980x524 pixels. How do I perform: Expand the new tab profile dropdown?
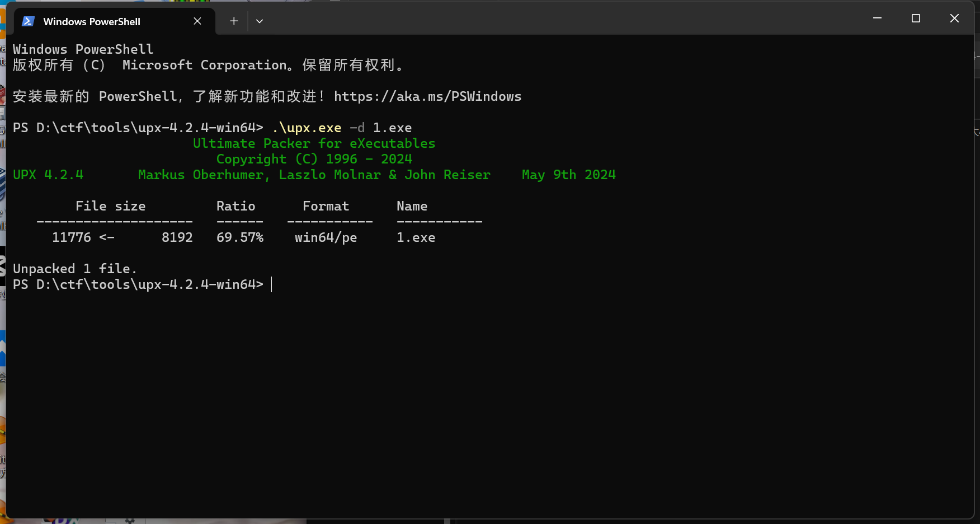point(260,21)
